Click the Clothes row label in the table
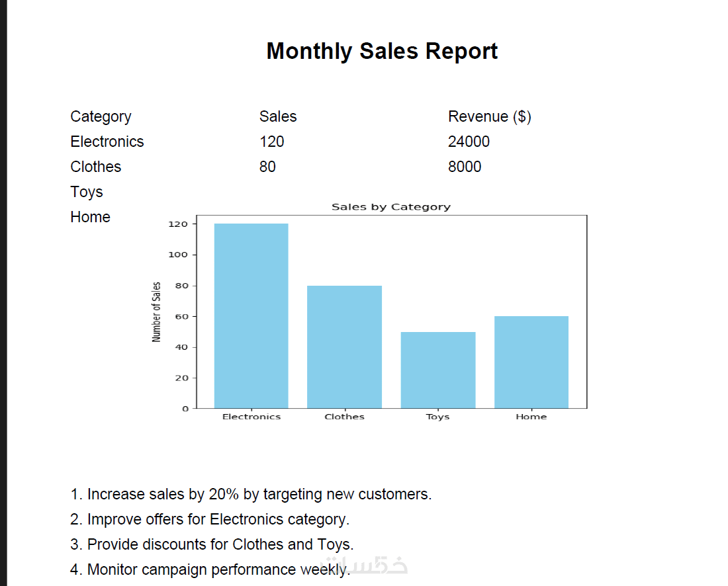728x586 pixels. click(95, 167)
